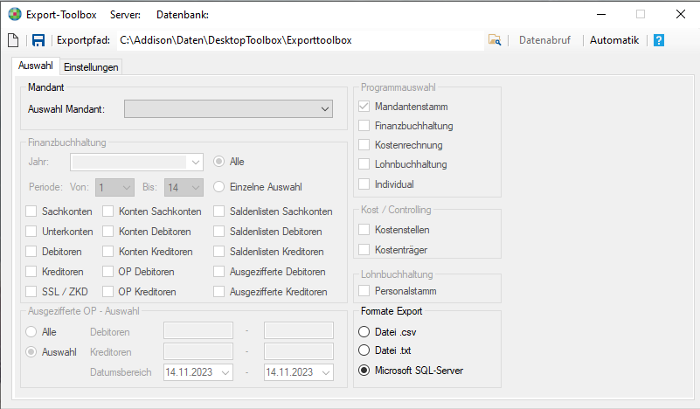Click the Automatik toolbar button
This screenshot has height=409, width=700.
pyautogui.click(x=614, y=40)
